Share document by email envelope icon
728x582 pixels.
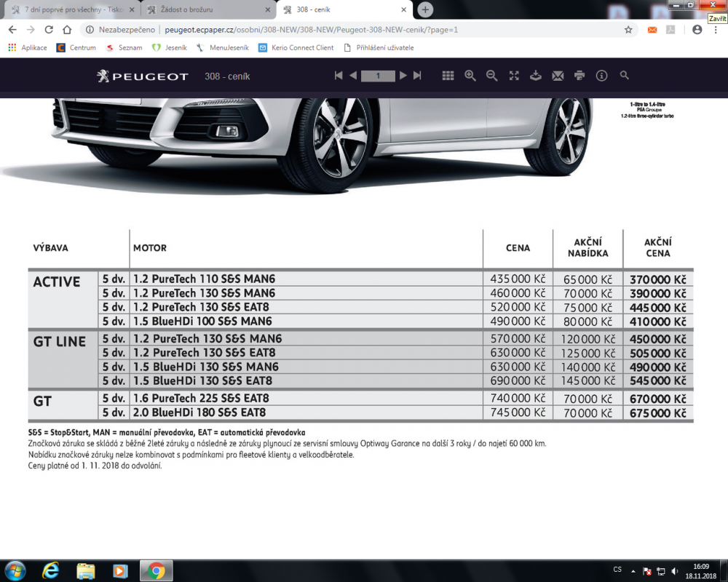point(558,76)
